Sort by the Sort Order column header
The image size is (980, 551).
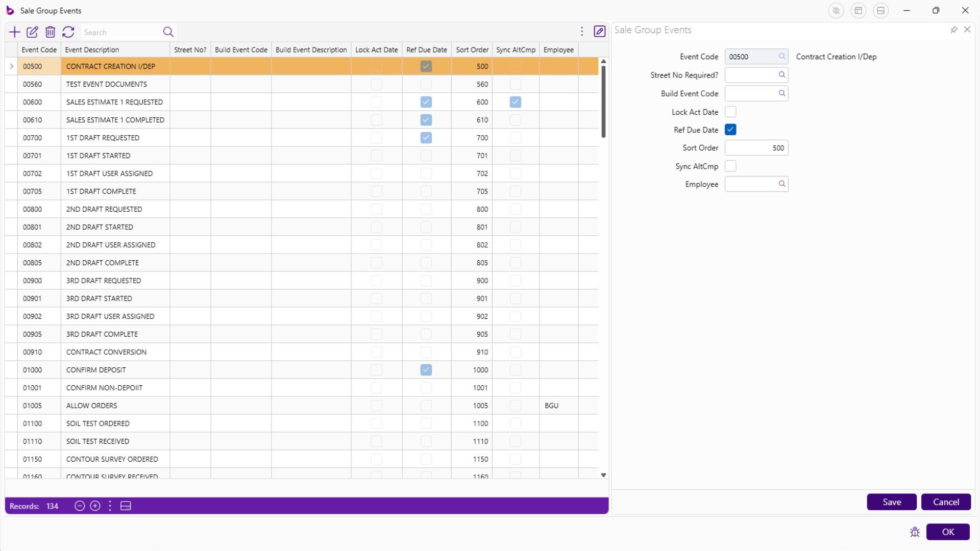(472, 49)
